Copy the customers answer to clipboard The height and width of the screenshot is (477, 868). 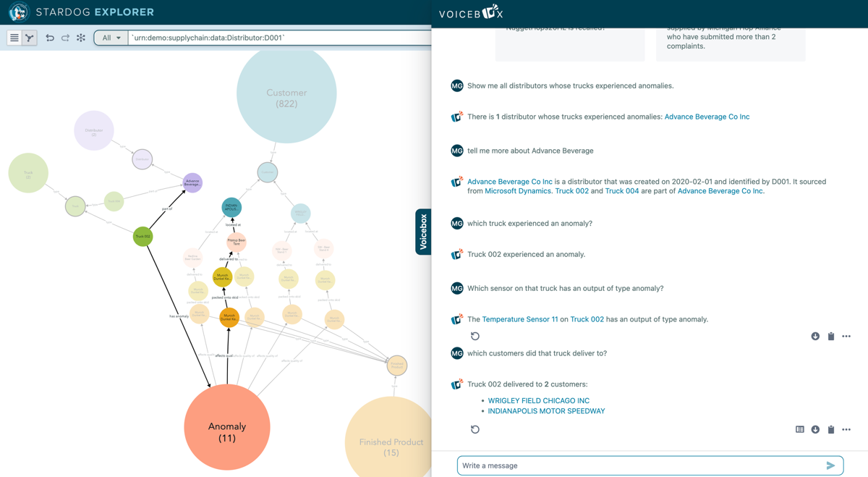click(831, 429)
